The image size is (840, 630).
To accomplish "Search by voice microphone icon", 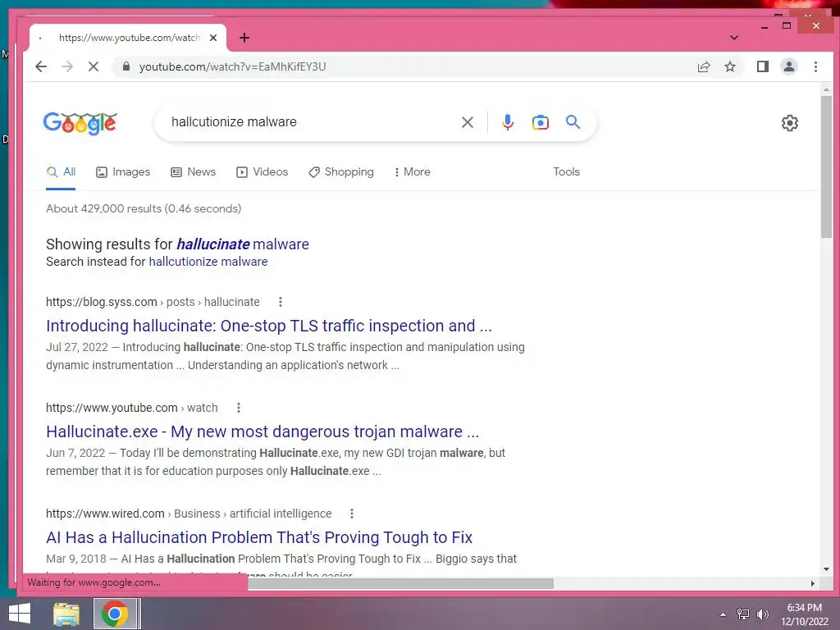I will (x=507, y=122).
